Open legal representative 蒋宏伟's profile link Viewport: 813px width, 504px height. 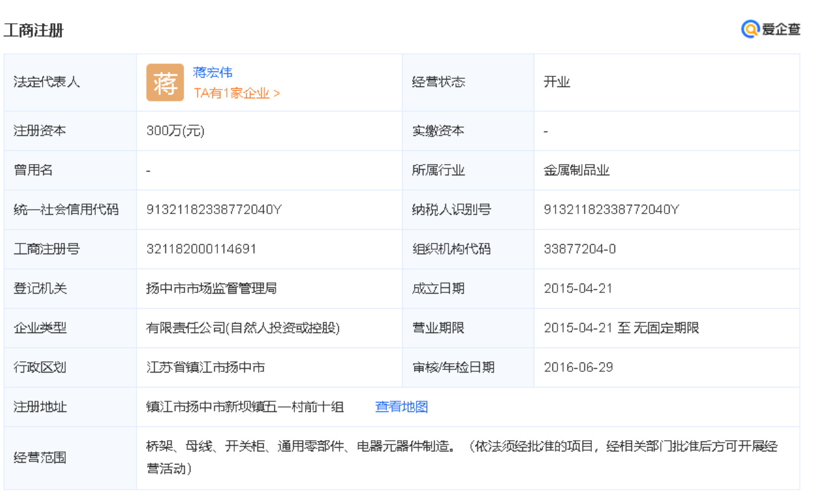coord(212,73)
